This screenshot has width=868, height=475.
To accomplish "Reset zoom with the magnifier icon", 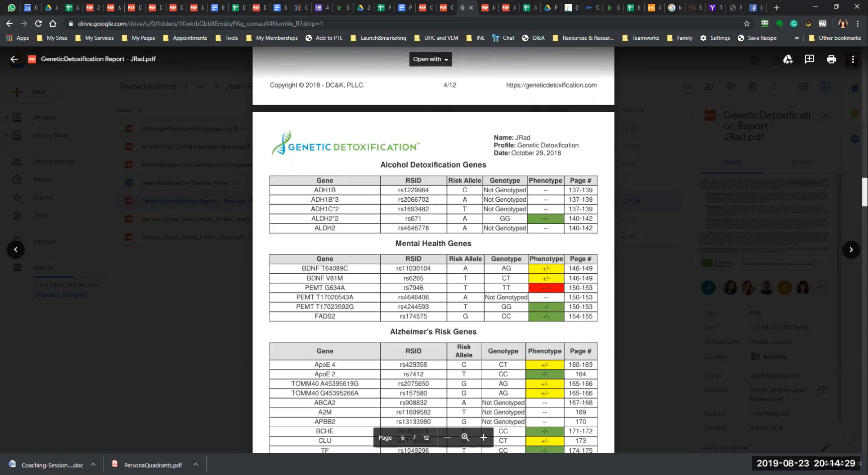I will click(x=465, y=438).
